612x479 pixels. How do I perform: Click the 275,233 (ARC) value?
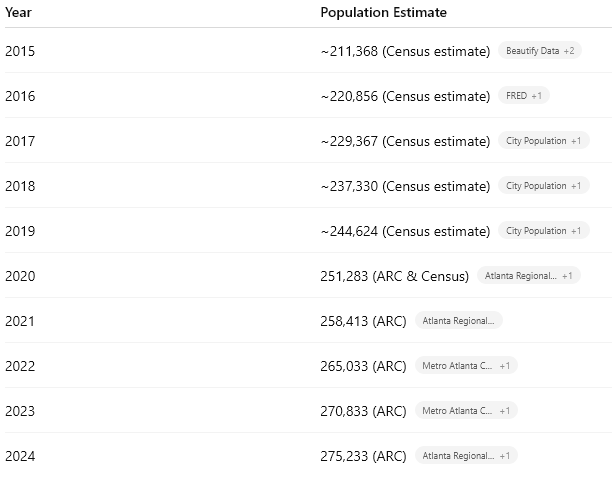coord(363,456)
